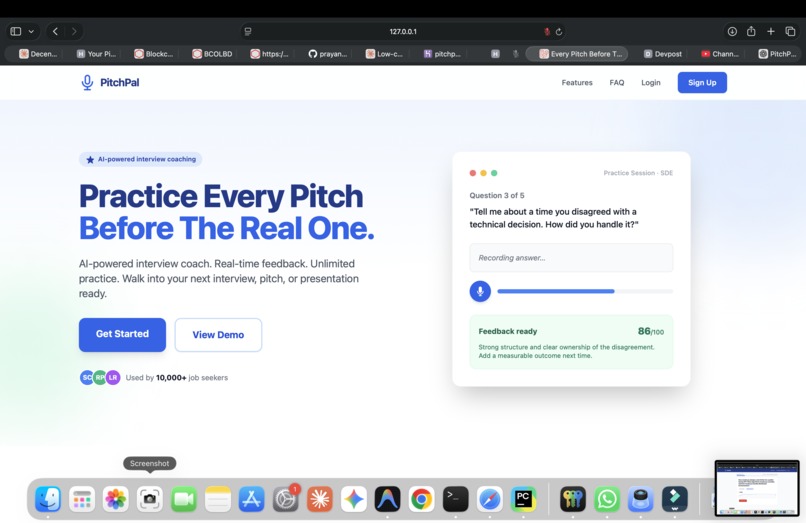The height and width of the screenshot is (523, 806).
Task: Open PyCharm from the dock
Action: click(x=523, y=499)
